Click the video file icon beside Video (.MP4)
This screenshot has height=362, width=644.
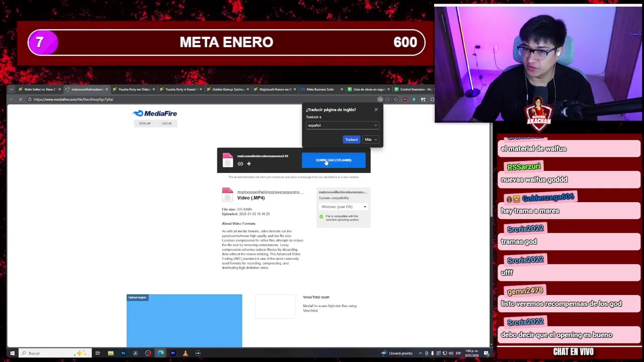point(227,195)
